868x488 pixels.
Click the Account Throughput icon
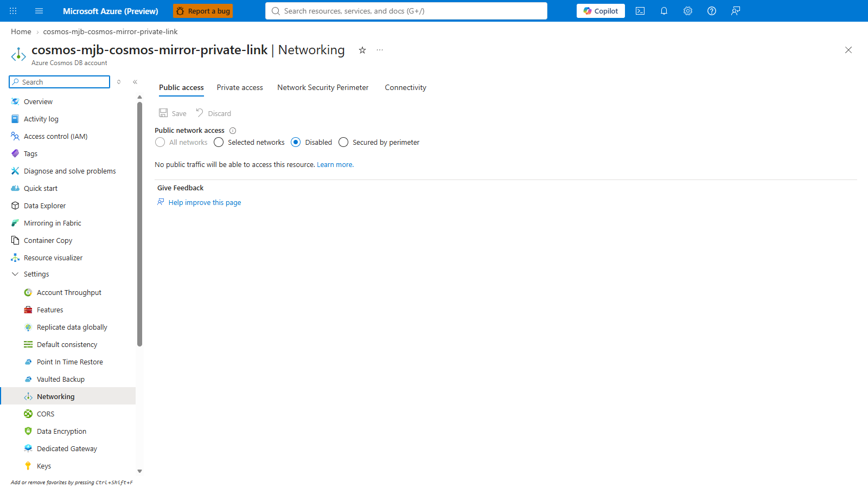[28, 292]
